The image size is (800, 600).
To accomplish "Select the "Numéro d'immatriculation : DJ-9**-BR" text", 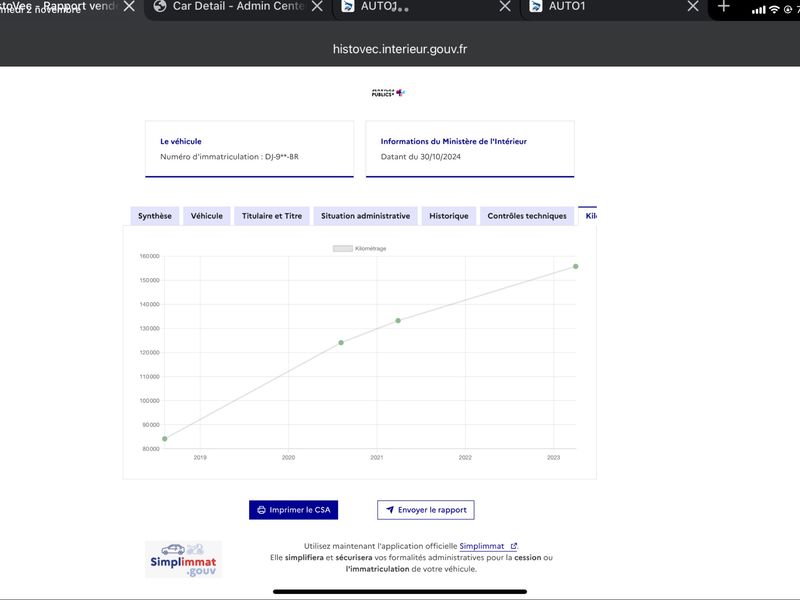I will [x=230, y=157].
